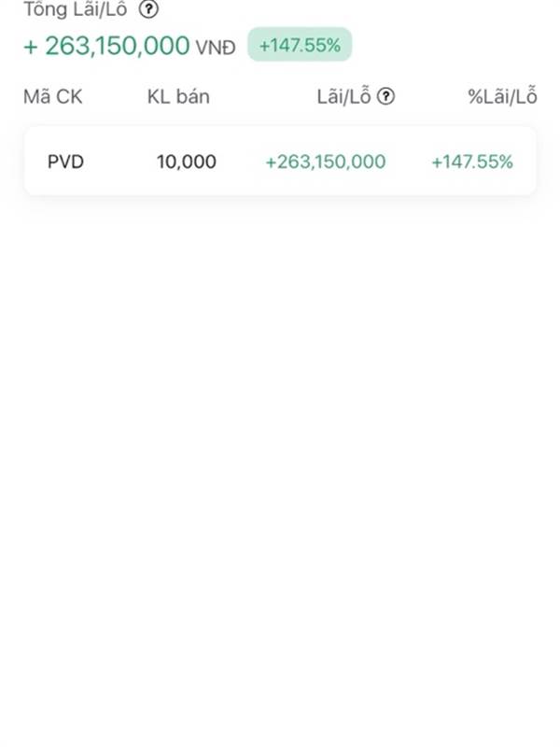Click empty white area below the PVD row
The width and height of the screenshot is (560, 747).
pos(280,420)
